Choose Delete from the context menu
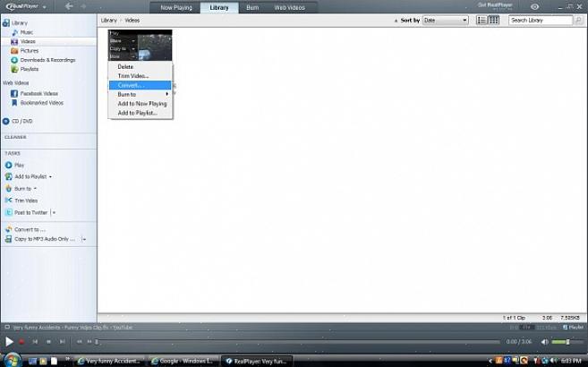The height and width of the screenshot is (367, 588). click(141, 67)
